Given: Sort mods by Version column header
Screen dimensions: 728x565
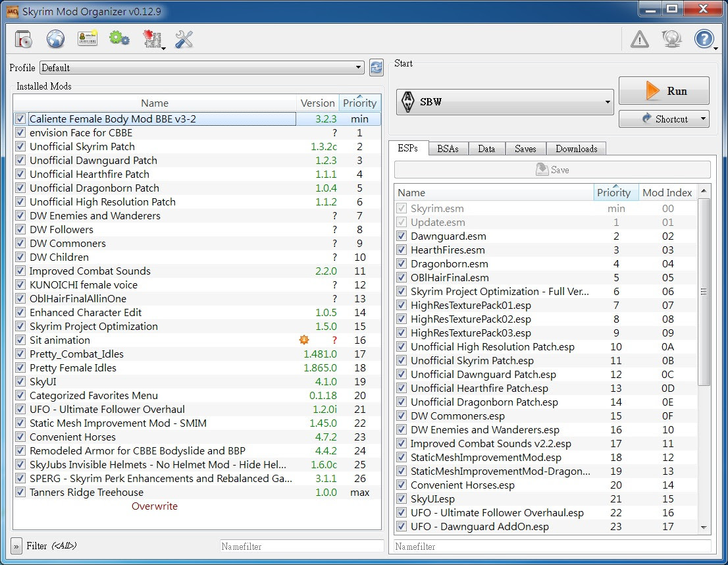Looking at the screenshot, I should pyautogui.click(x=317, y=103).
